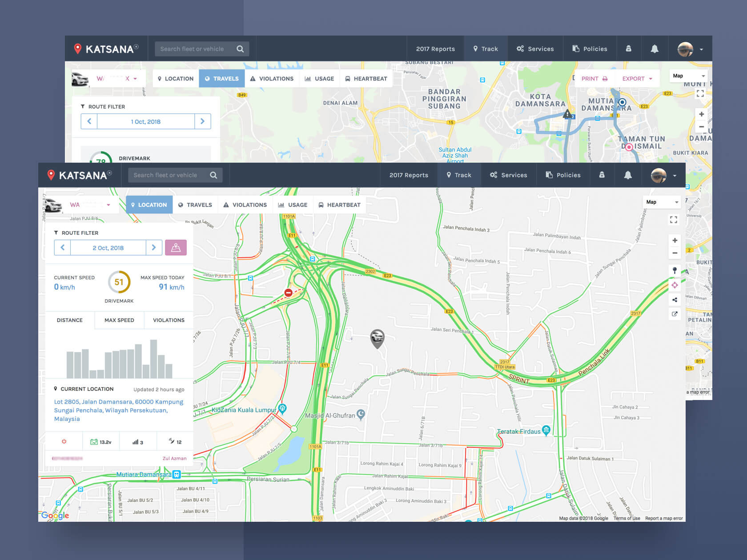747x560 pixels.
Task: Click the KATSANA logo in front window
Action: tap(80, 175)
